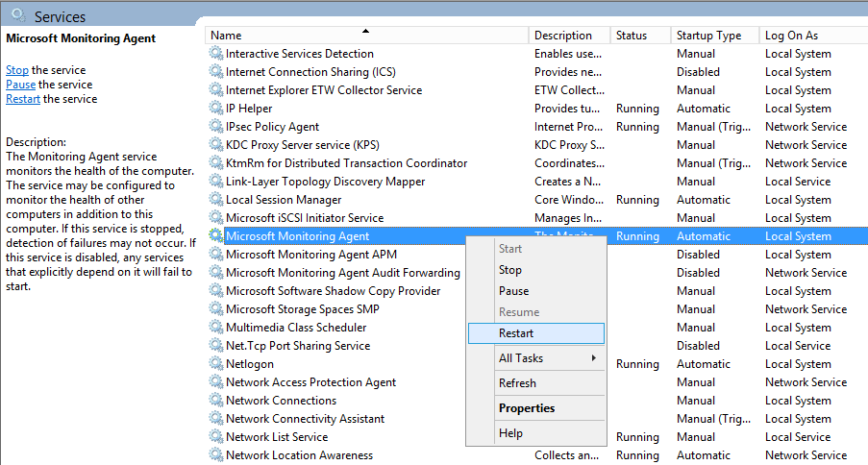The image size is (868, 465).
Task: Click the Multimedia Class Scheduler icon
Action: point(216,328)
